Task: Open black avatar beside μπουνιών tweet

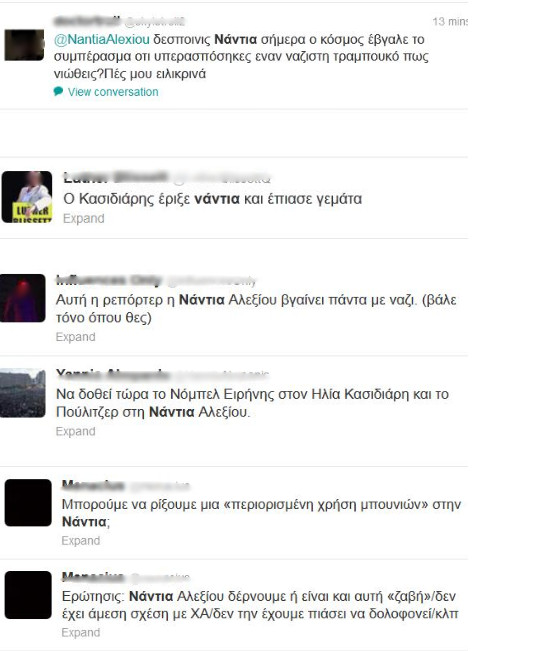Action: click(x=28, y=503)
